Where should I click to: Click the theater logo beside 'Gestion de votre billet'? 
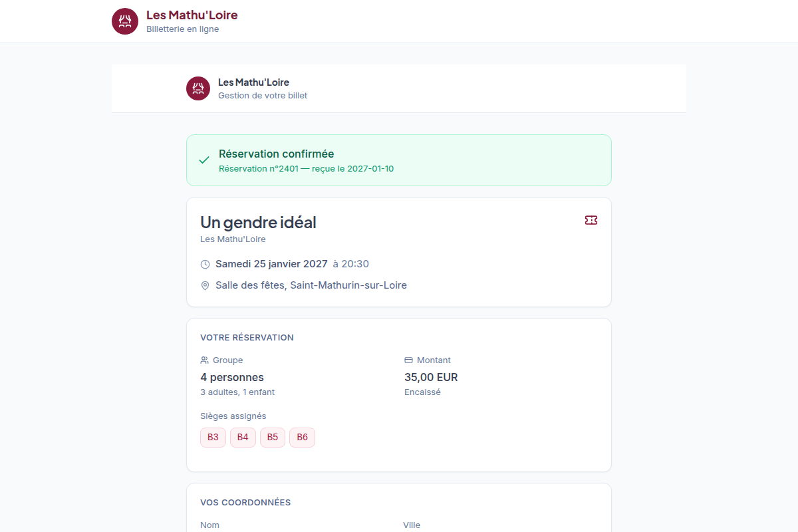click(198, 88)
